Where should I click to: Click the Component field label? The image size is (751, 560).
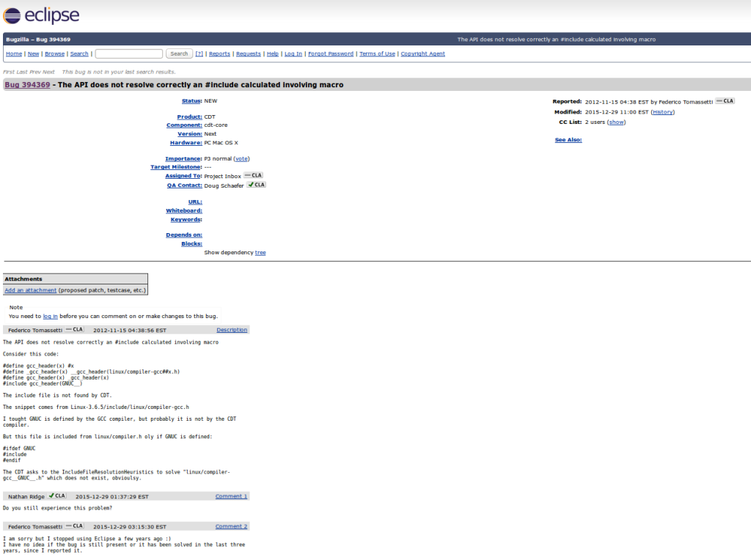click(x=184, y=125)
